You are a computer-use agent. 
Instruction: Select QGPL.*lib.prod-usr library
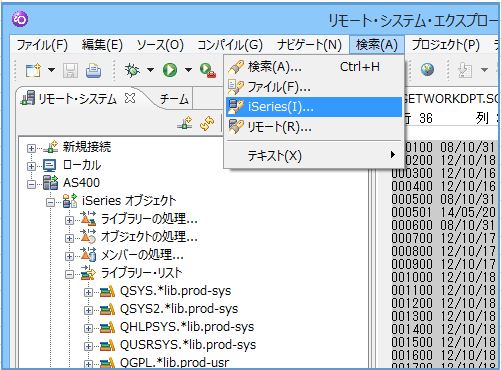174,363
